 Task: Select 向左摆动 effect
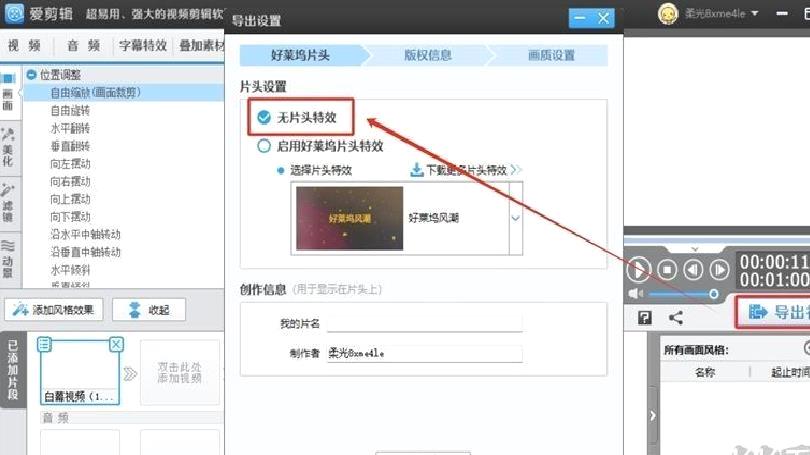point(70,164)
